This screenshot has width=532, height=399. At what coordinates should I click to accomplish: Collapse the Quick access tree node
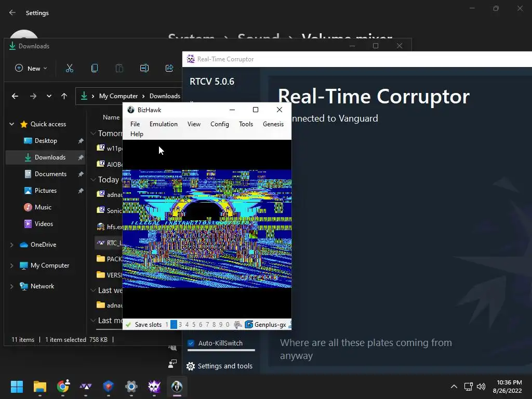click(12, 124)
